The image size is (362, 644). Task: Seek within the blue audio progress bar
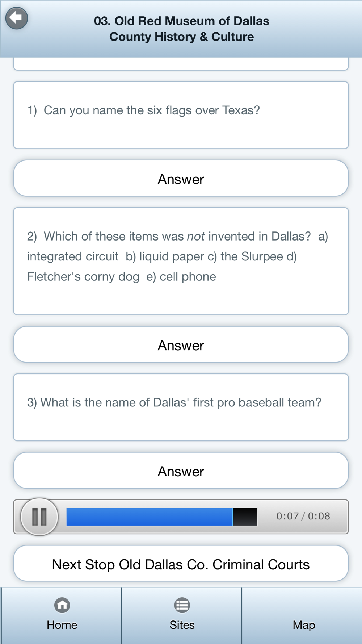pos(150,517)
